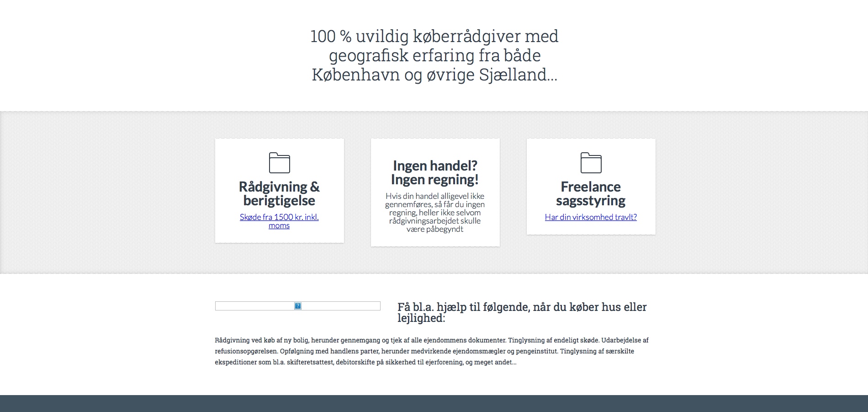The width and height of the screenshot is (868, 412).
Task: Click the headline line "geografisk erfaring fra både"
Action: click(x=434, y=55)
